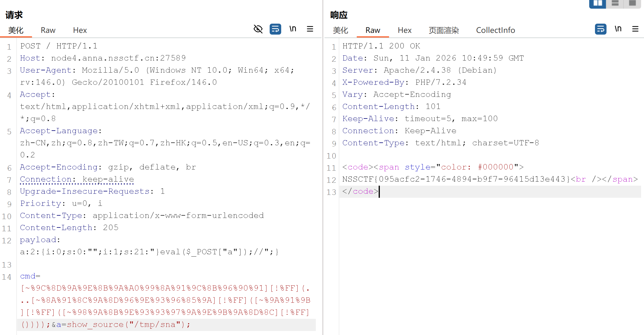Toggle word wrap in request panel
The width and height of the screenshot is (644, 335).
tap(275, 29)
